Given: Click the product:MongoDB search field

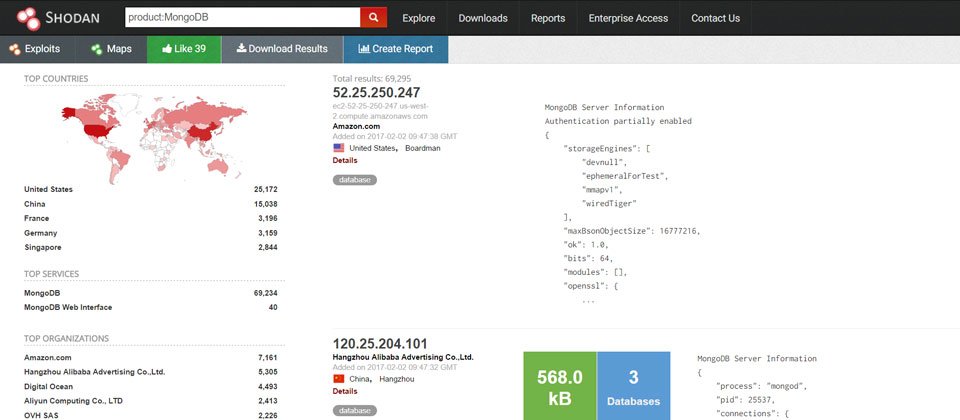Looking at the screenshot, I should tap(242, 18).
